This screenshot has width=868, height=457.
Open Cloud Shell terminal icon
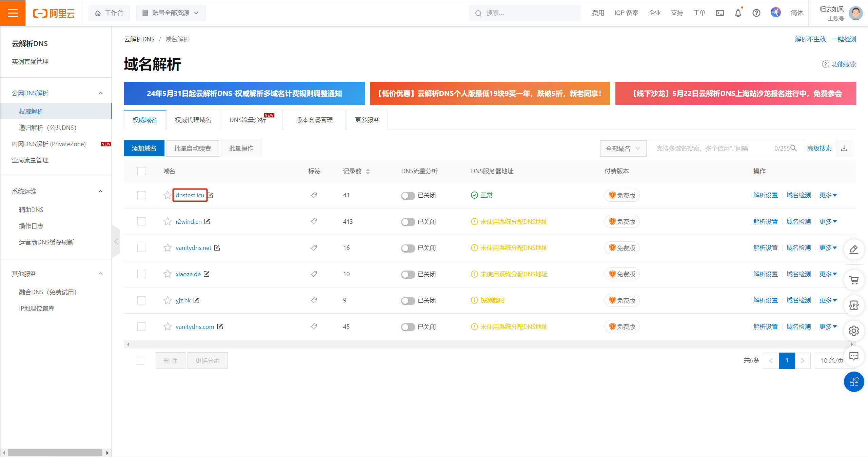point(719,13)
